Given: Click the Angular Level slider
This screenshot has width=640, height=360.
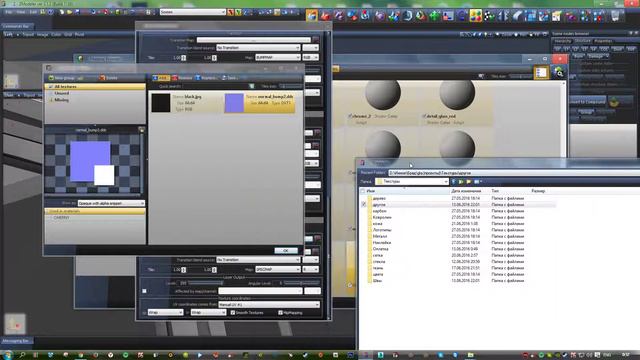Looking at the screenshot, I should coord(302,283).
